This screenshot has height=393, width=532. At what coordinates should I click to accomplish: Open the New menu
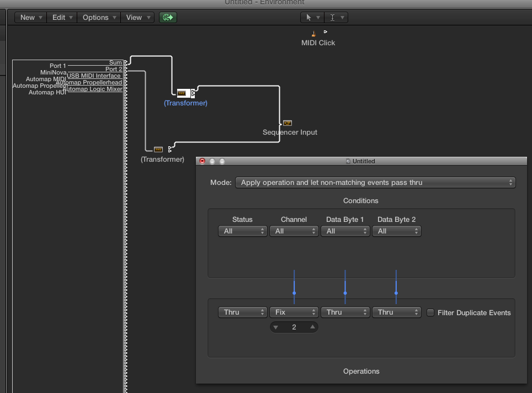click(x=28, y=17)
